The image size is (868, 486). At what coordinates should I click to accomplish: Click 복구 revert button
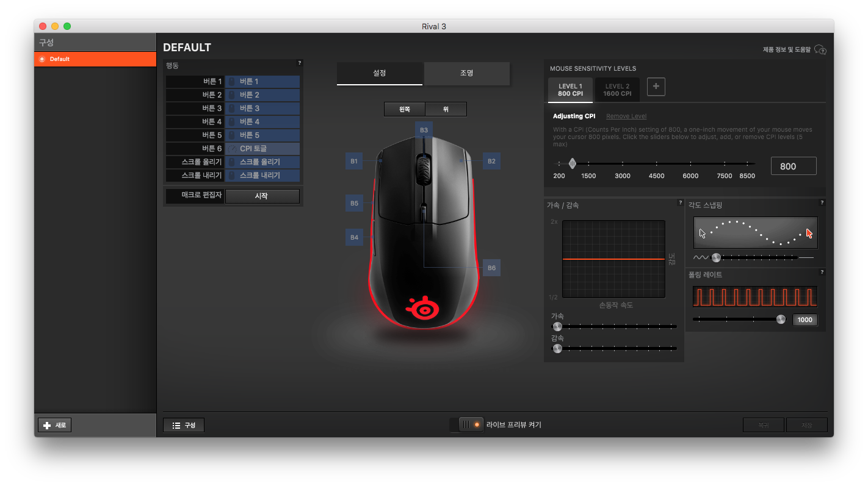763,425
